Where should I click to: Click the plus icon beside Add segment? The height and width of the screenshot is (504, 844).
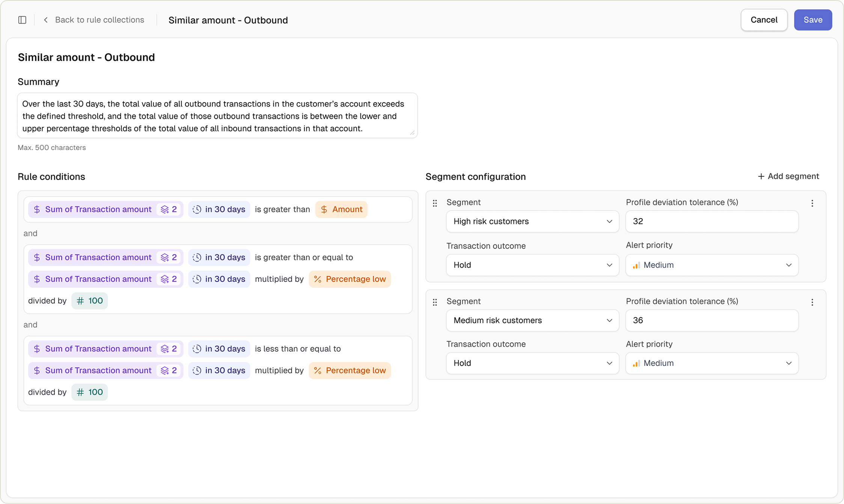[761, 176]
